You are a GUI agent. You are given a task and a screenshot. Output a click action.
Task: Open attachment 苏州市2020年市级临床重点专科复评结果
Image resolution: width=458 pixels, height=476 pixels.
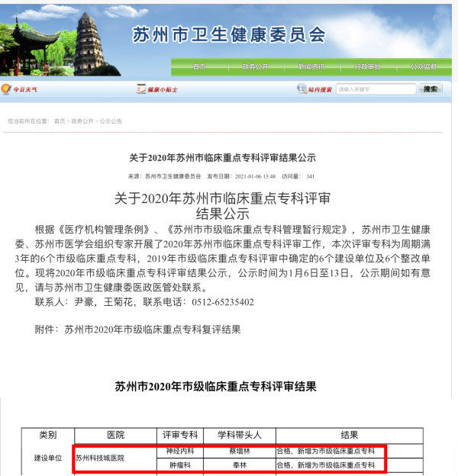[153, 330]
